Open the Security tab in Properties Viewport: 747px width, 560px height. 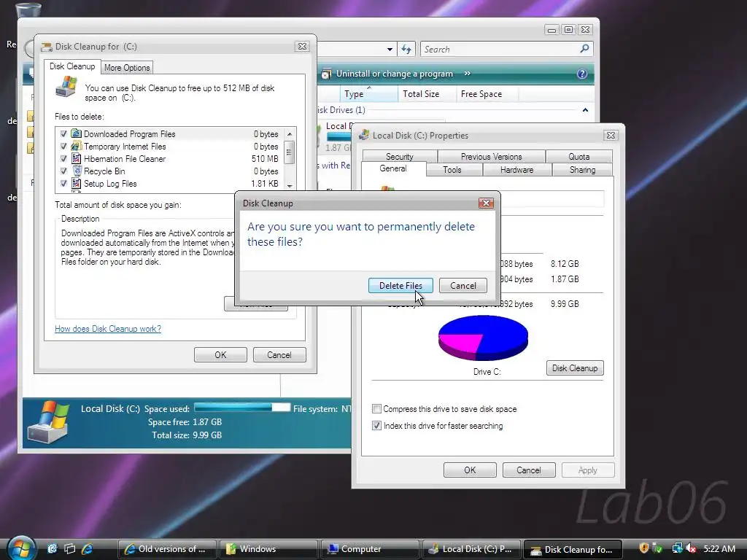(x=399, y=156)
